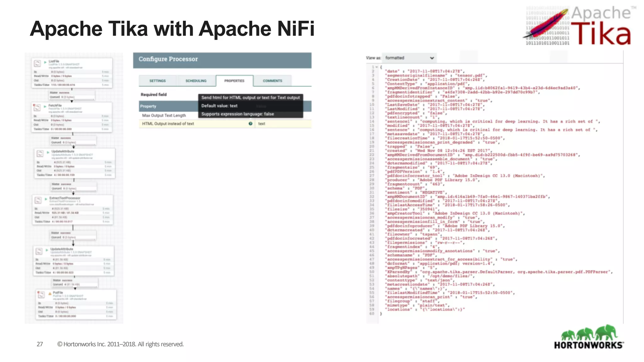Click the Required field label
644x362 pixels.
point(154,95)
